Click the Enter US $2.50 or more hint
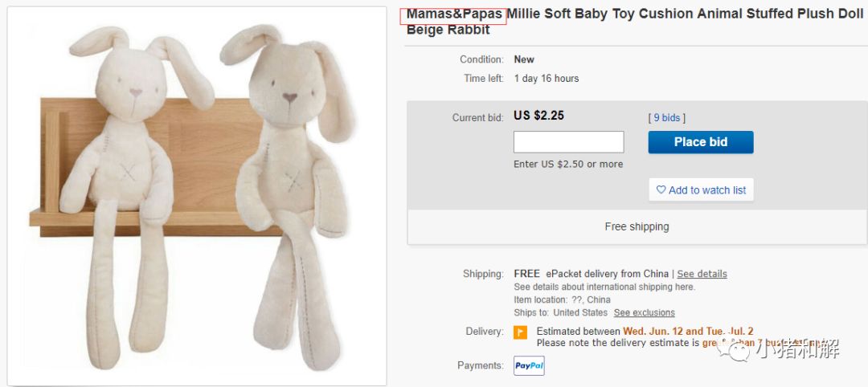Screen dimensions: 868x387 point(568,165)
